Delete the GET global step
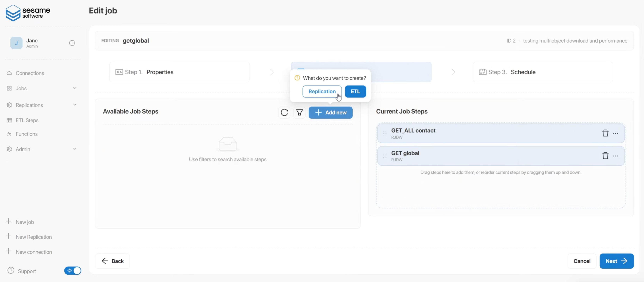 click(605, 156)
